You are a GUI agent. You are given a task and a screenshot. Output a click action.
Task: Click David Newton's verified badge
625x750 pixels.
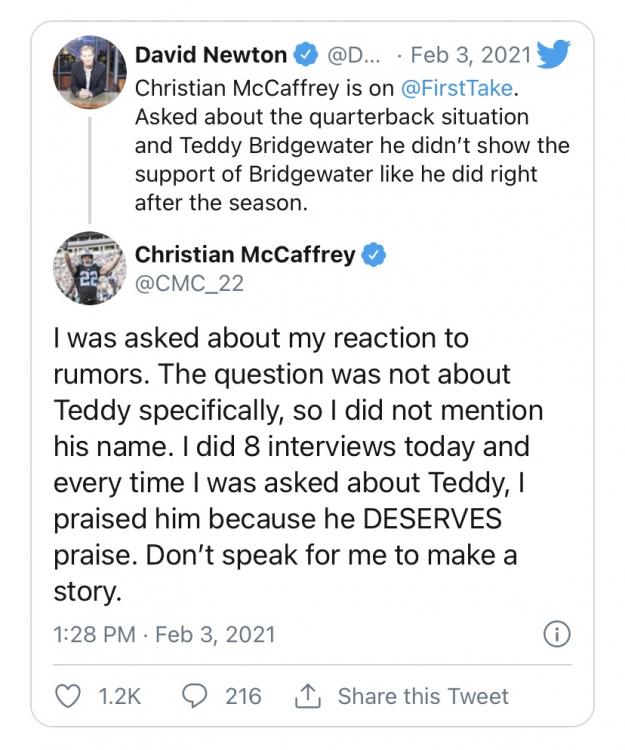coord(306,54)
